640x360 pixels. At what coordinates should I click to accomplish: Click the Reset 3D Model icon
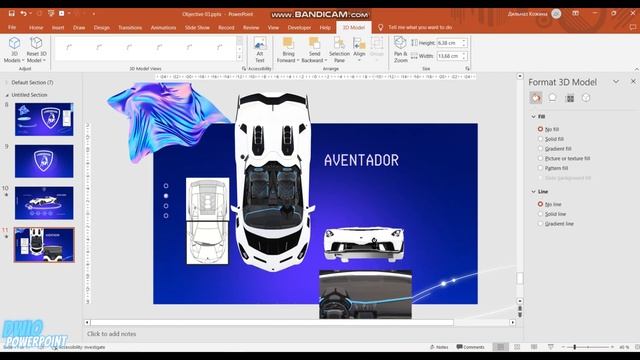[36, 43]
